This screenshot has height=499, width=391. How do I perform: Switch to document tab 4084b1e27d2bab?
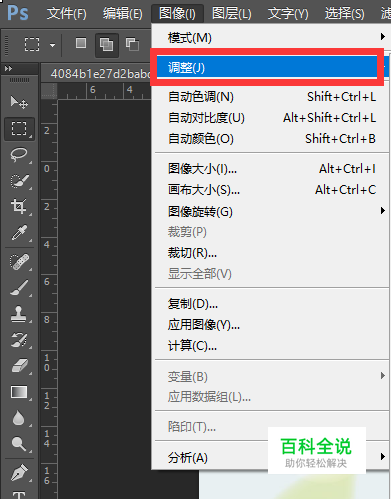(96, 73)
